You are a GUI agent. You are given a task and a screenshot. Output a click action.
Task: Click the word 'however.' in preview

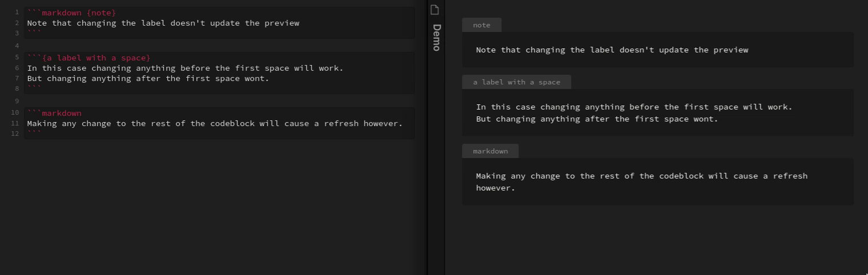496,188
